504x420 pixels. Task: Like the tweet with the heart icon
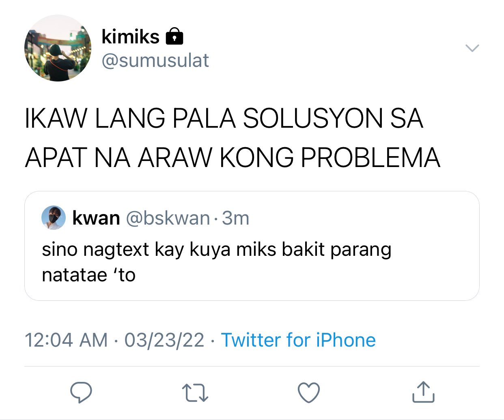[x=309, y=392]
